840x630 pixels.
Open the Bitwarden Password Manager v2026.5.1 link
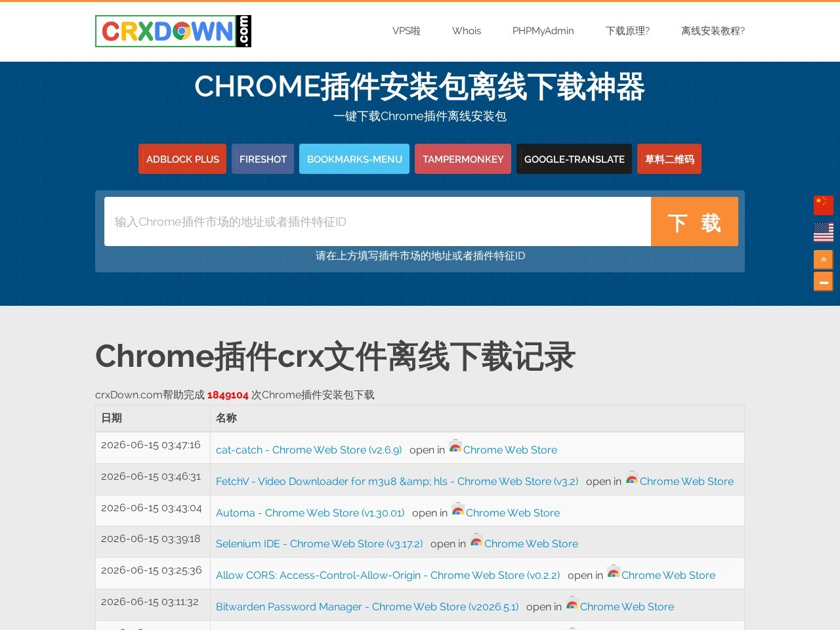[x=367, y=607]
